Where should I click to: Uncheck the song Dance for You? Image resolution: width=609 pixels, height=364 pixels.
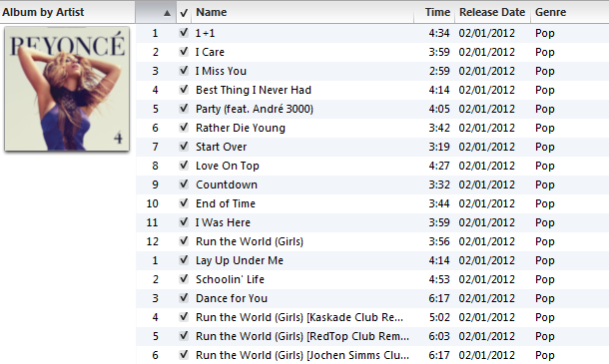pos(184,298)
